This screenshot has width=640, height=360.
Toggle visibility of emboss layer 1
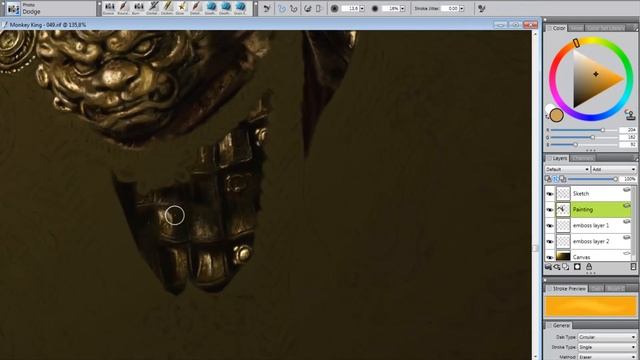click(550, 226)
